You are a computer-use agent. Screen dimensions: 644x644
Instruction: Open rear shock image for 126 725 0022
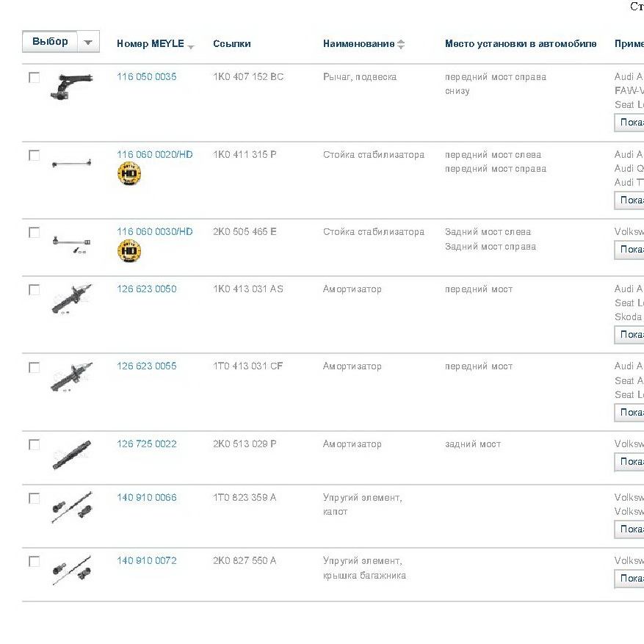[x=71, y=455]
